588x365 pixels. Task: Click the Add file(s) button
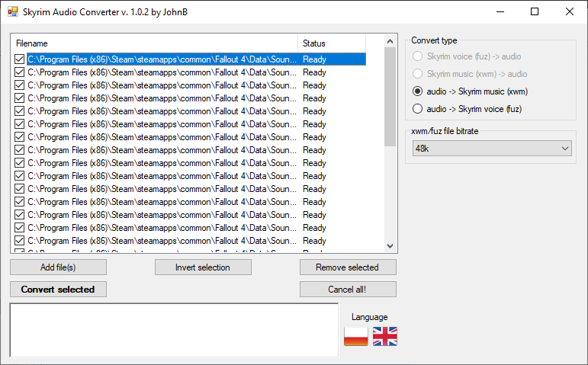[58, 267]
